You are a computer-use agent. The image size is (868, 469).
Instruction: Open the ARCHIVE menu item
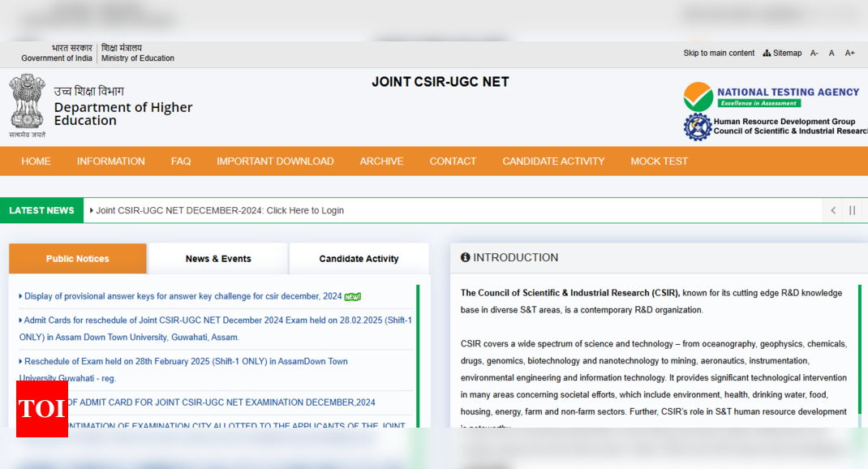click(x=381, y=161)
